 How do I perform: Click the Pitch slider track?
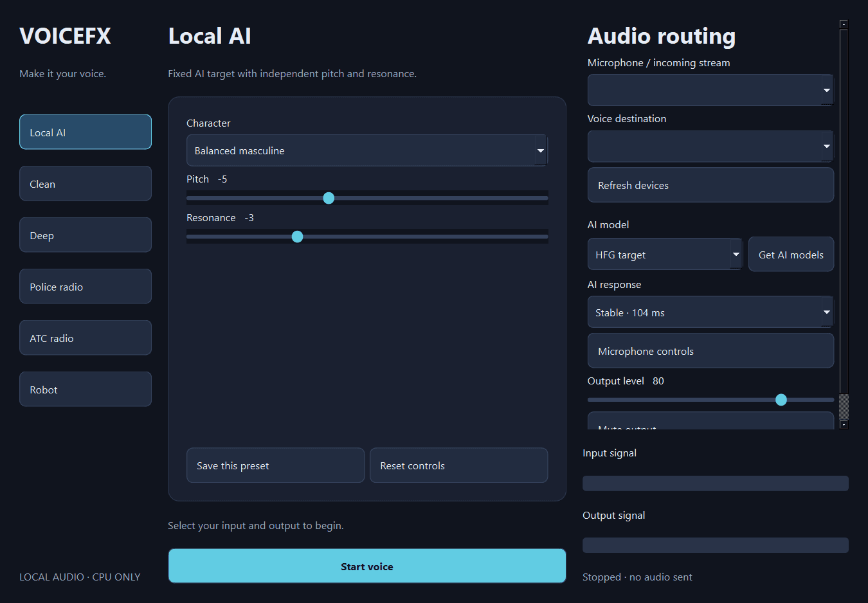(x=367, y=198)
